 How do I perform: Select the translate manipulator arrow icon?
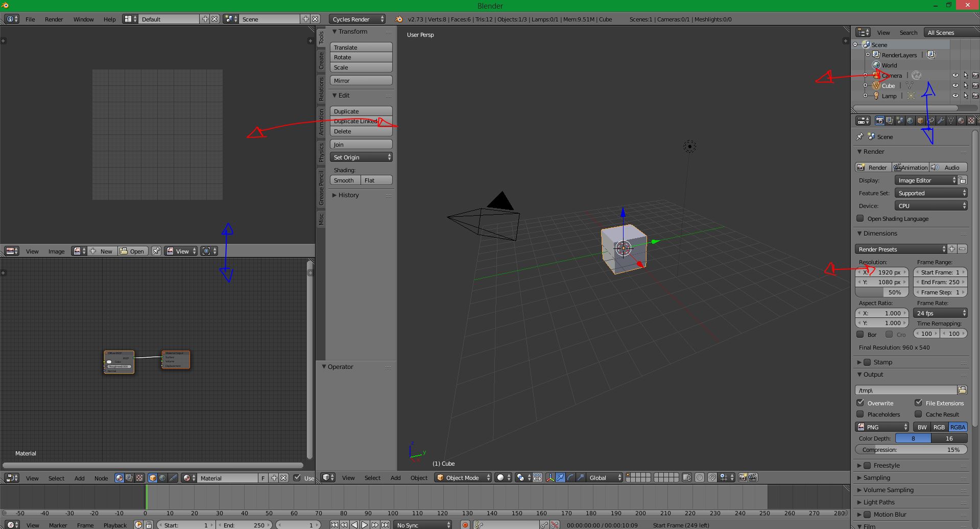[x=560, y=477]
